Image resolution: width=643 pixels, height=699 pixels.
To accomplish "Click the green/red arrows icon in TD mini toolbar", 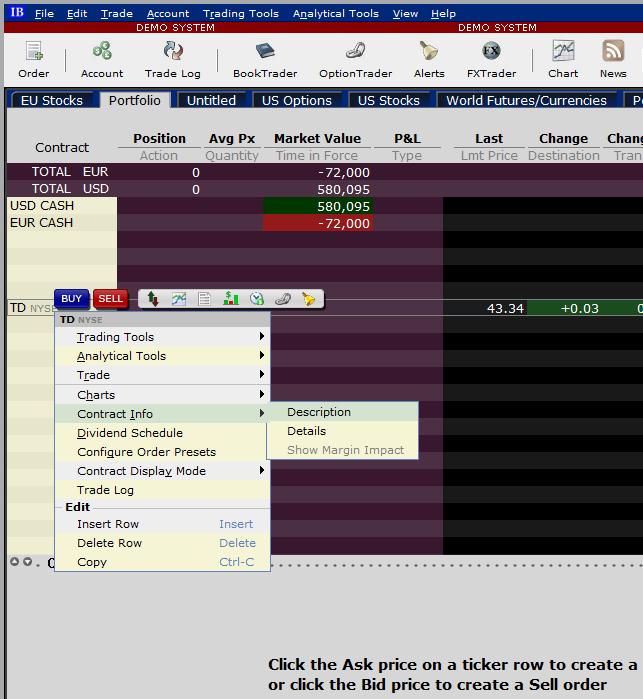I will [153, 299].
